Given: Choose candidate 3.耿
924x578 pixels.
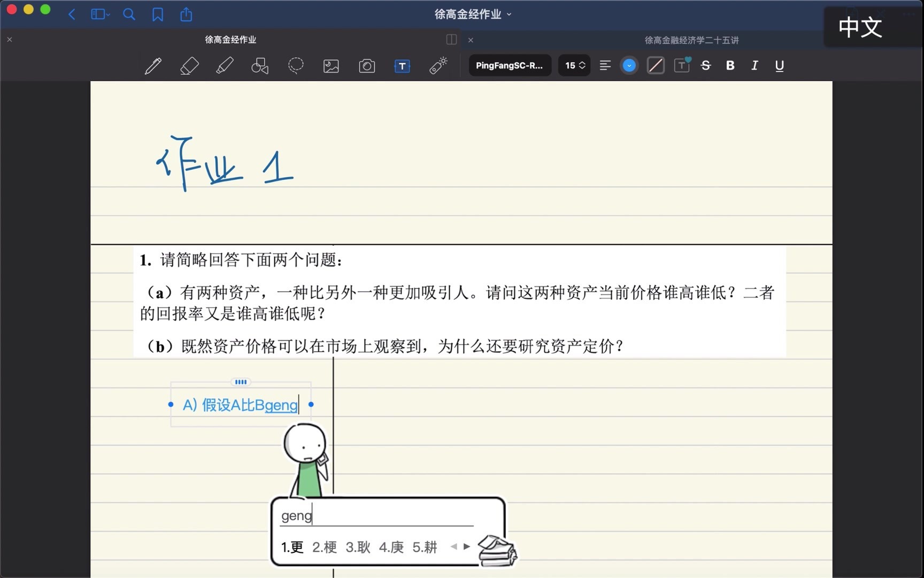Looking at the screenshot, I should [x=358, y=547].
